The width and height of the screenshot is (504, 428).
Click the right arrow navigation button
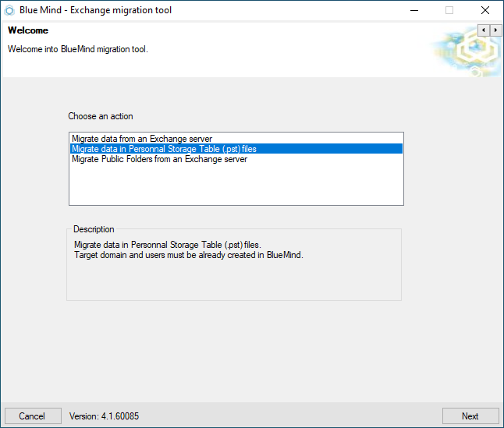pos(495,30)
